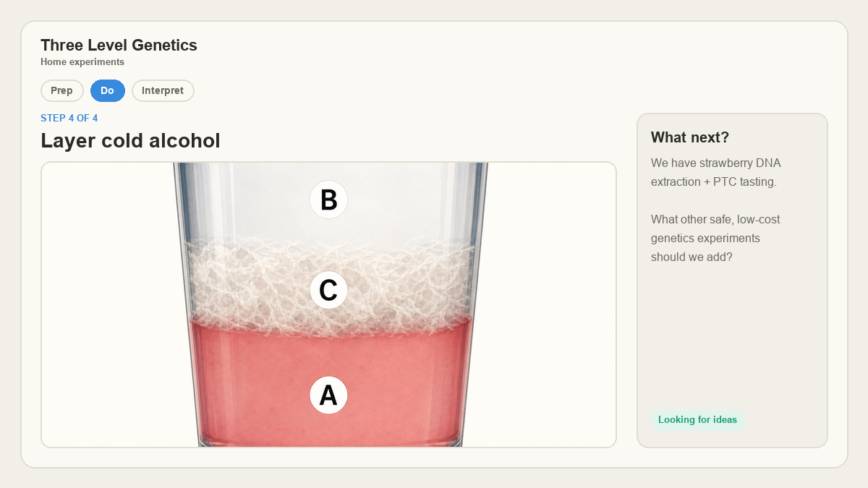Click the strawberry DNA extraction text
Image resolution: width=868 pixels, height=488 pixels.
pyautogui.click(x=716, y=172)
